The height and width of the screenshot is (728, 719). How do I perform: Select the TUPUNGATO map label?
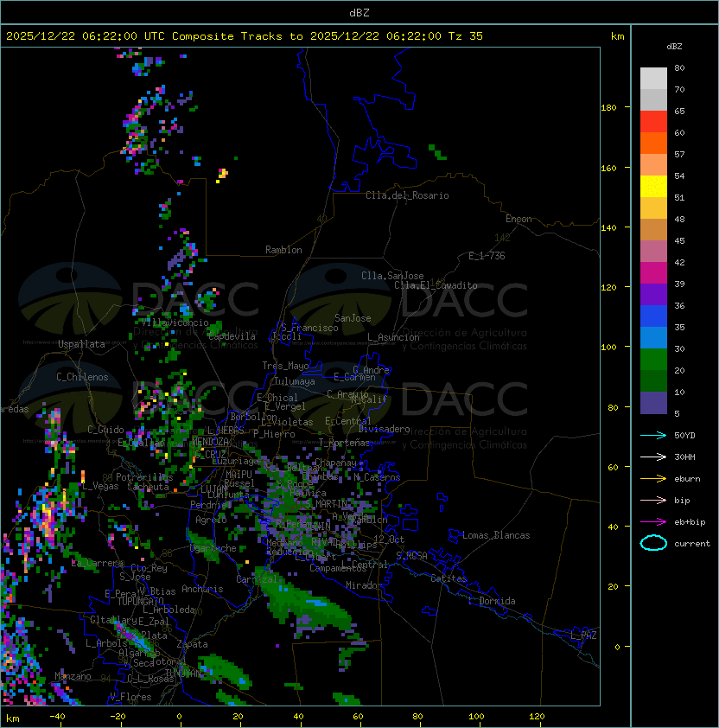coord(140,601)
